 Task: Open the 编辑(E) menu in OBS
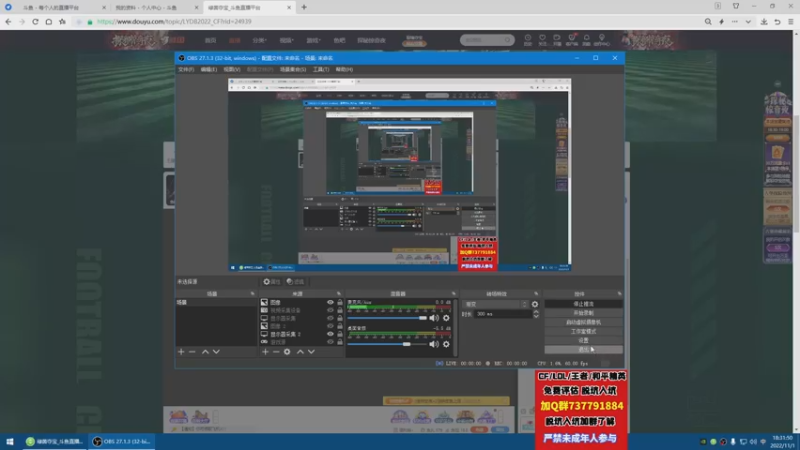209,69
